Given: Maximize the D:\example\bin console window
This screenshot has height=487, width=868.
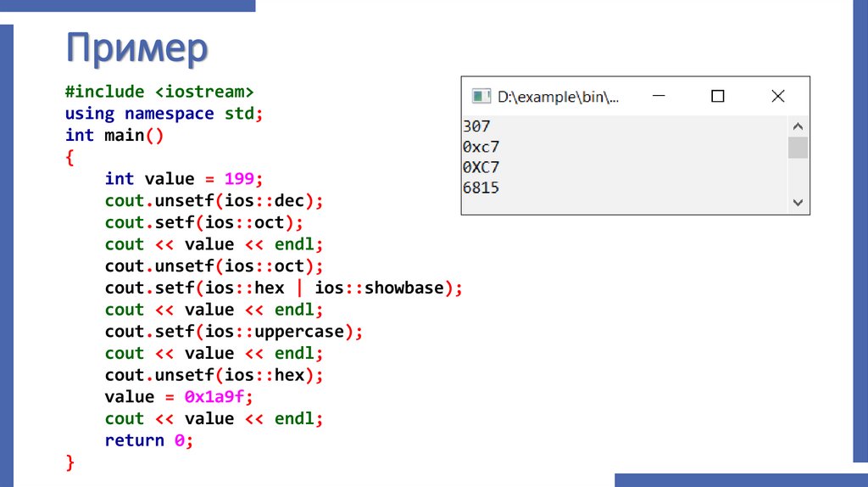Looking at the screenshot, I should pyautogui.click(x=717, y=97).
